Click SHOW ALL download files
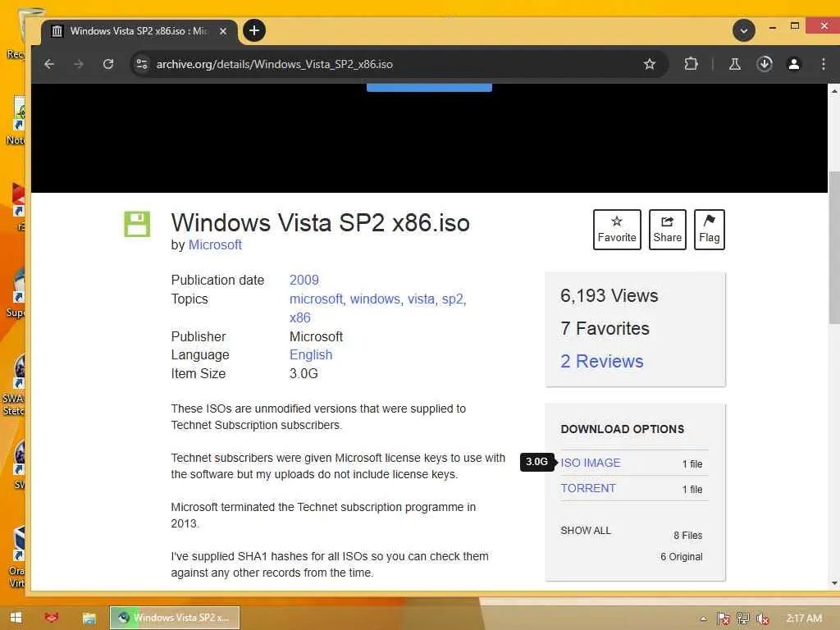 [586, 531]
